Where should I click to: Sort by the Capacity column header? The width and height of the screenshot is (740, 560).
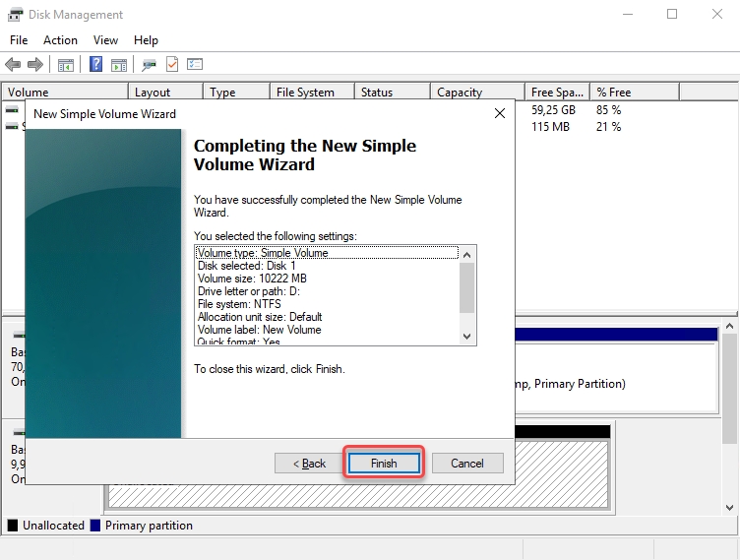460,93
